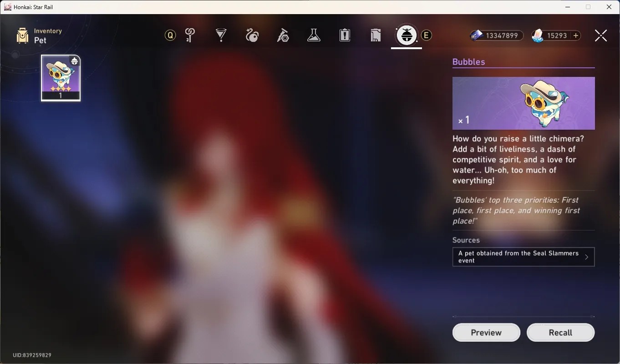Click the Stellar Jade crystal icon
The image size is (620, 364).
pos(538,35)
